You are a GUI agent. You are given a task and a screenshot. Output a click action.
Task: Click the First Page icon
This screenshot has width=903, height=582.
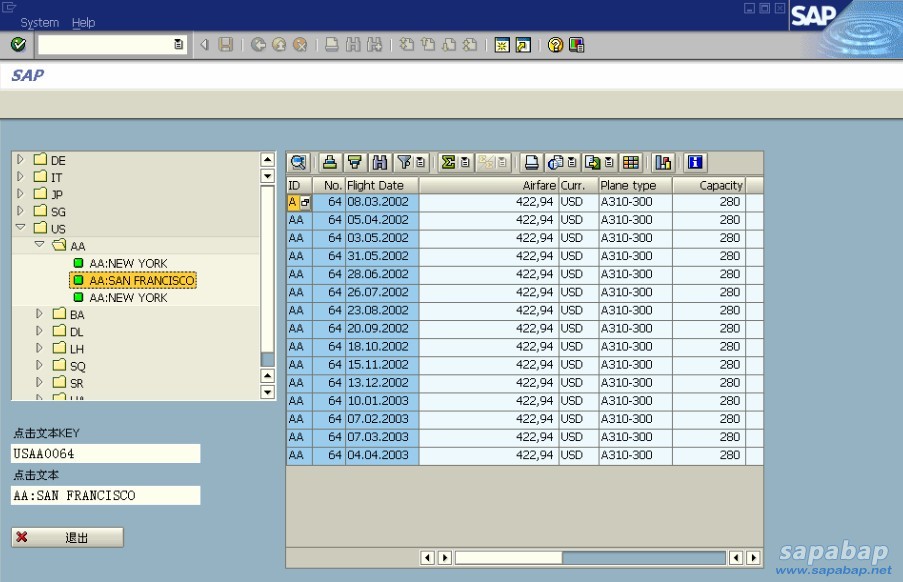point(407,44)
